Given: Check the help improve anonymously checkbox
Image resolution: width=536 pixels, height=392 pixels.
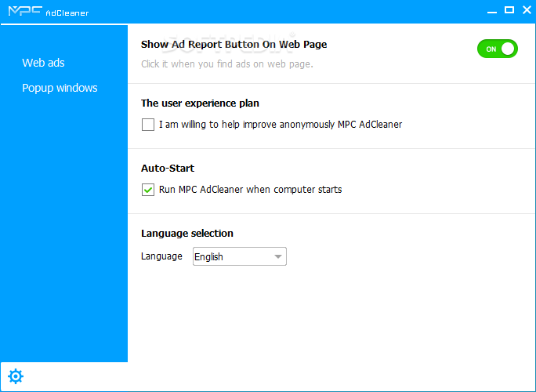Looking at the screenshot, I should [x=148, y=125].
